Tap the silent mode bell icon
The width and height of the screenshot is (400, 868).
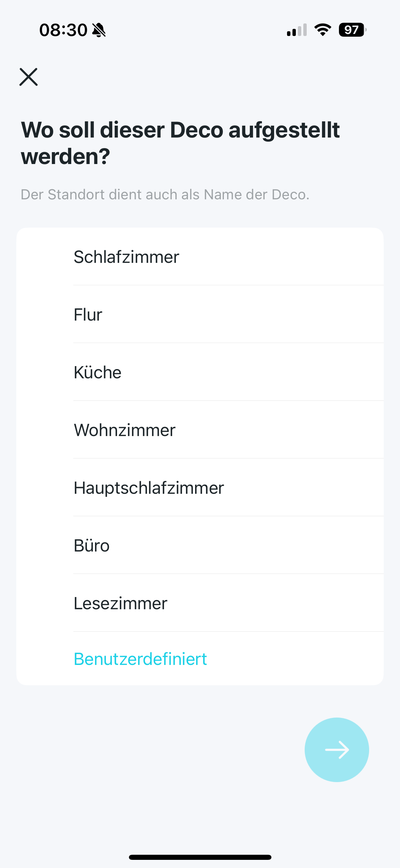click(99, 30)
